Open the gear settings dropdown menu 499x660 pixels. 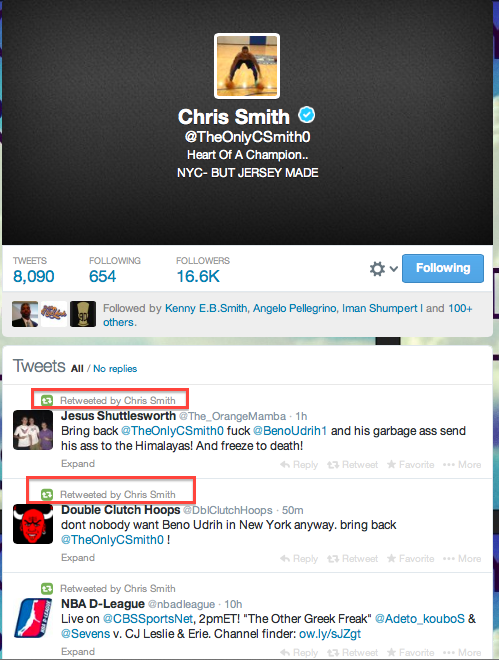[x=383, y=269]
